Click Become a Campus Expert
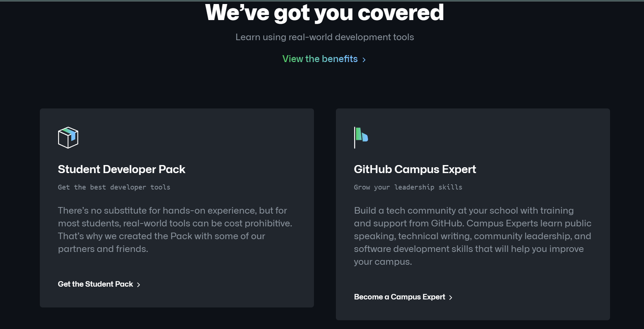Screen dimensions: 644x329 point(399,297)
